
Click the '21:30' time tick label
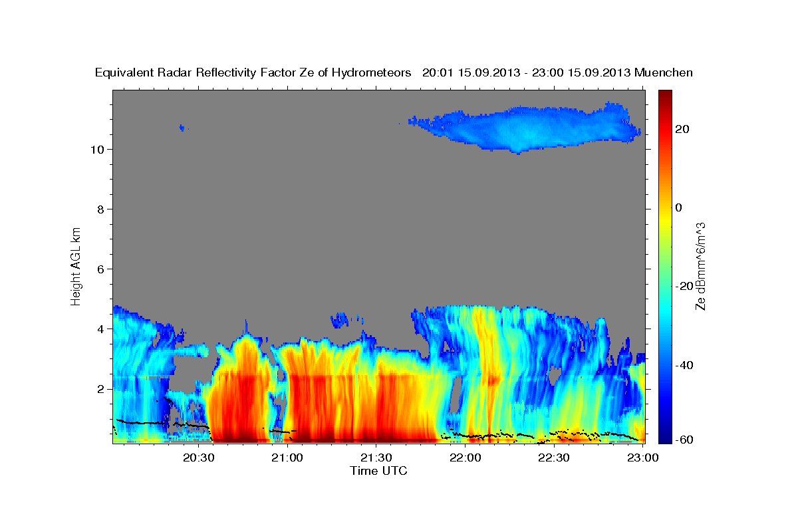(x=376, y=458)
